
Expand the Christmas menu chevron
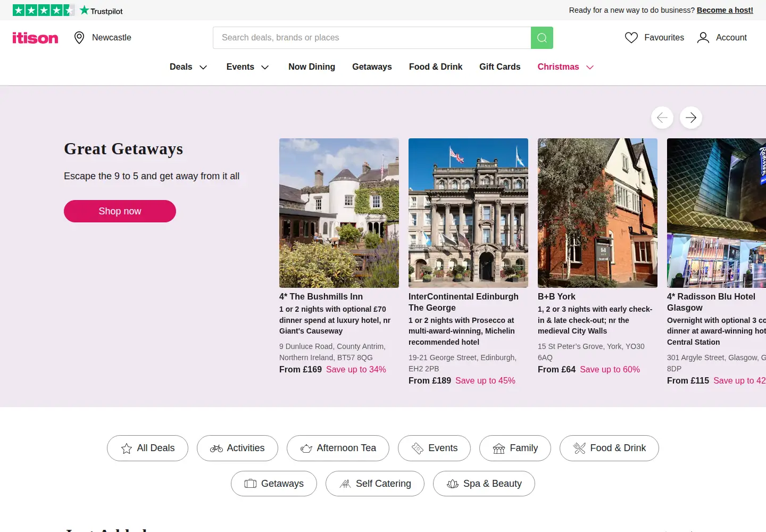point(590,67)
